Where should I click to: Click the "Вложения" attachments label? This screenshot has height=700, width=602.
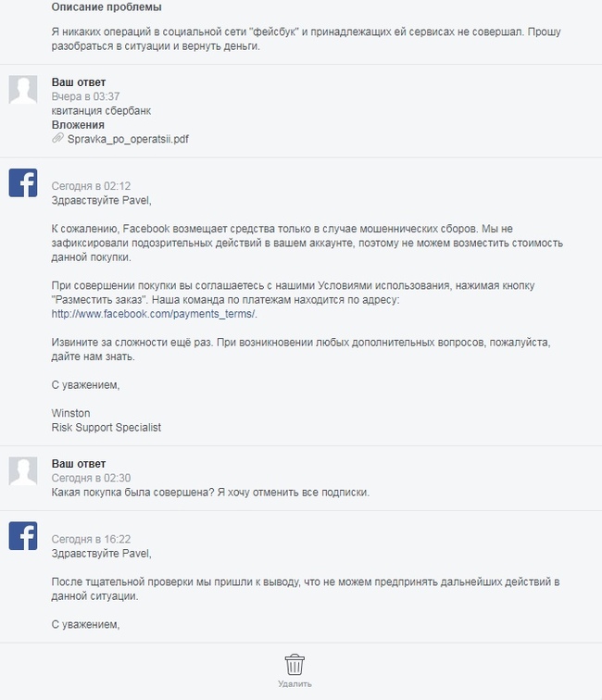pyautogui.click(x=78, y=125)
